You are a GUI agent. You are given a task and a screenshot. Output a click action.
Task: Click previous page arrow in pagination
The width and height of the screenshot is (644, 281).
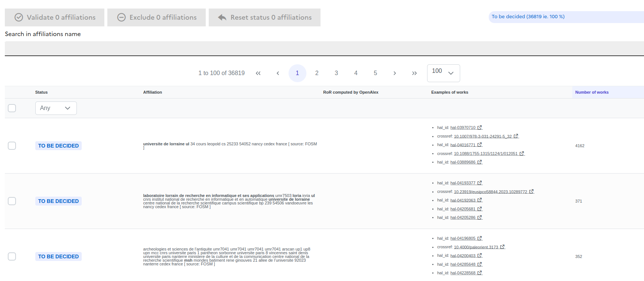(x=278, y=73)
